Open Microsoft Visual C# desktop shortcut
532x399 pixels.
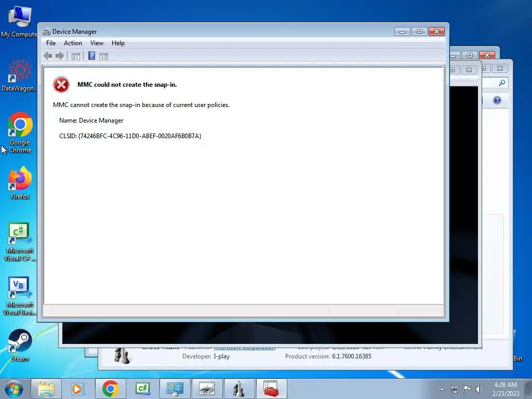click(20, 242)
